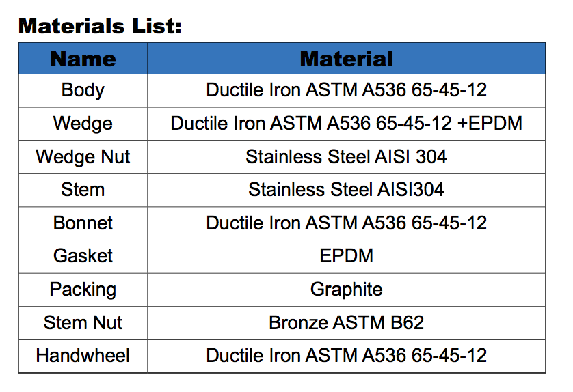Select the Stem Nut name cell
Screen dimensions: 573x392
coord(83,322)
